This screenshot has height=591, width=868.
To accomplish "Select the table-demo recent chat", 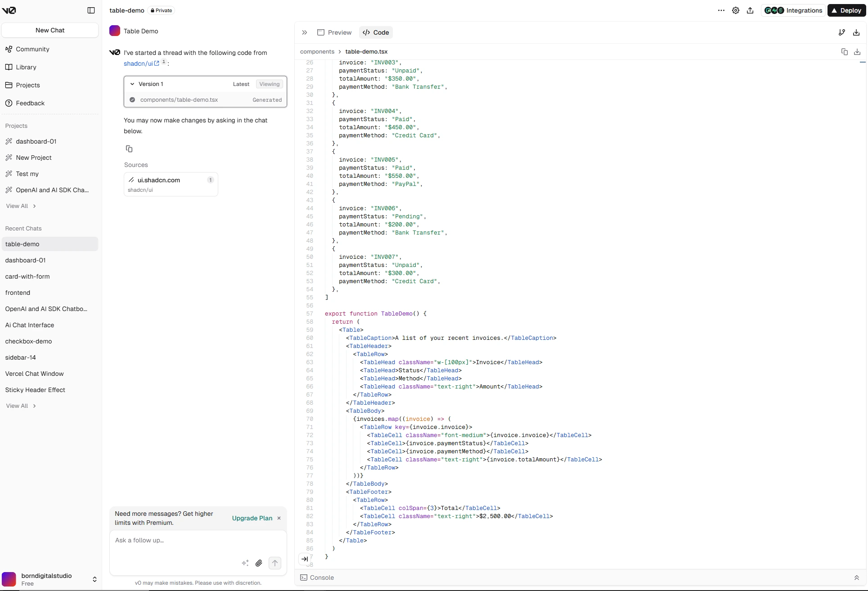I will 50,244.
